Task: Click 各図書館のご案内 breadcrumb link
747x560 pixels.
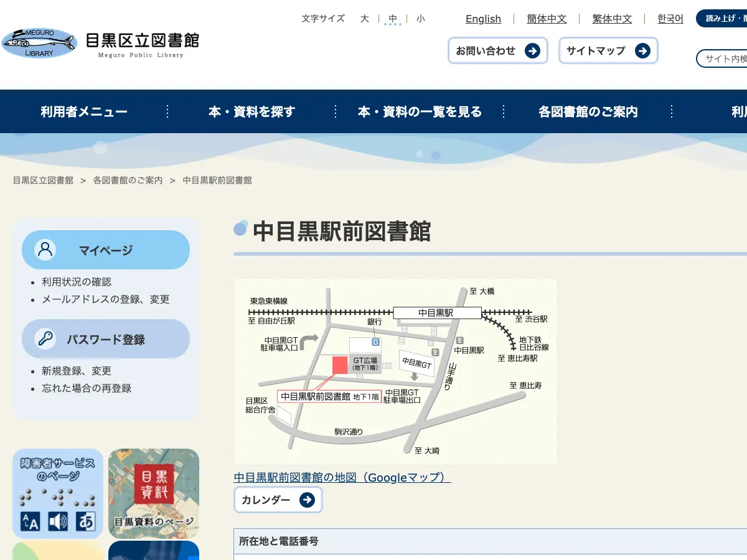Action: point(128,180)
